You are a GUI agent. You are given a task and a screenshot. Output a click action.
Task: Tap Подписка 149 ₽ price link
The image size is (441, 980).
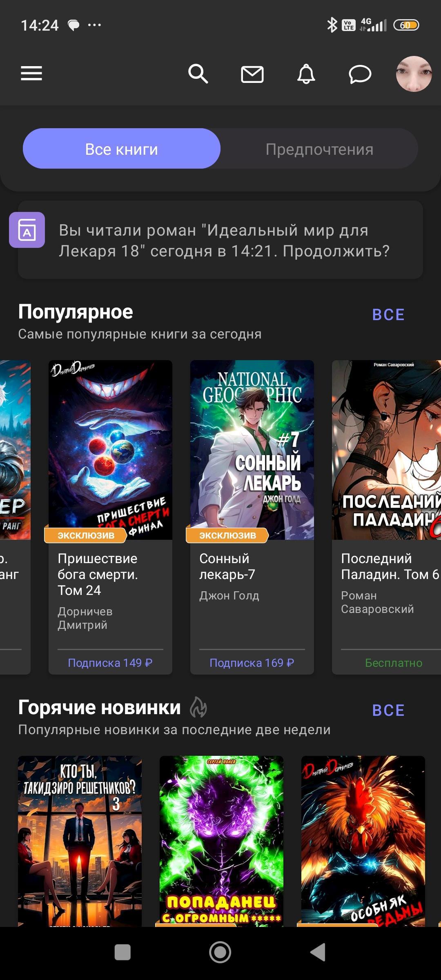110,663
